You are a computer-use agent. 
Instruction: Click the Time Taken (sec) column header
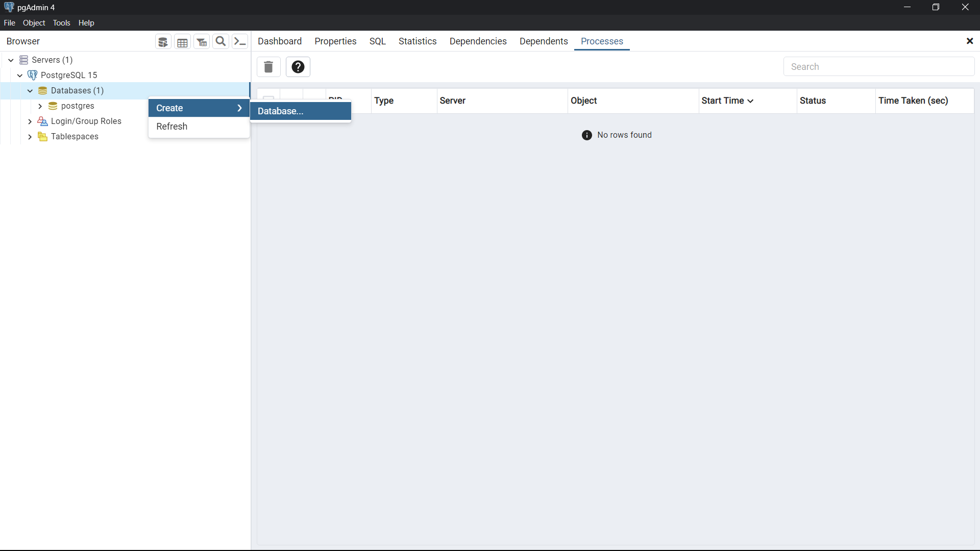pos(924,101)
